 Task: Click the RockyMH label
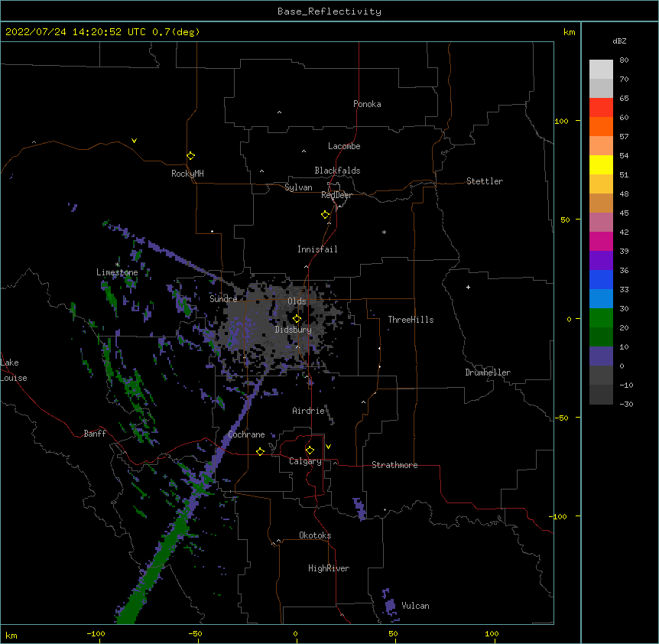187,173
